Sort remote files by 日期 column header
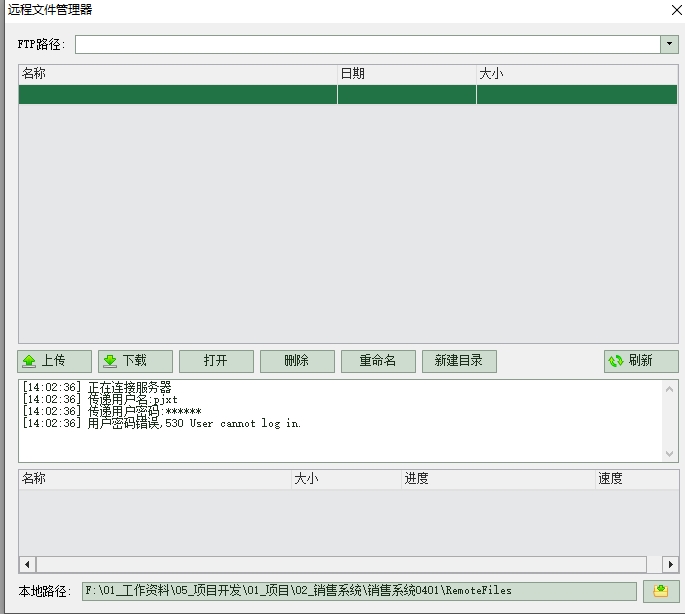 (x=406, y=74)
